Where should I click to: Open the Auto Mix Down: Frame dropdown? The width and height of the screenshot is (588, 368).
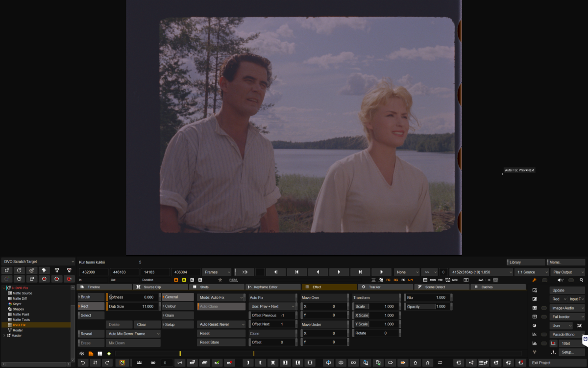[133, 334]
